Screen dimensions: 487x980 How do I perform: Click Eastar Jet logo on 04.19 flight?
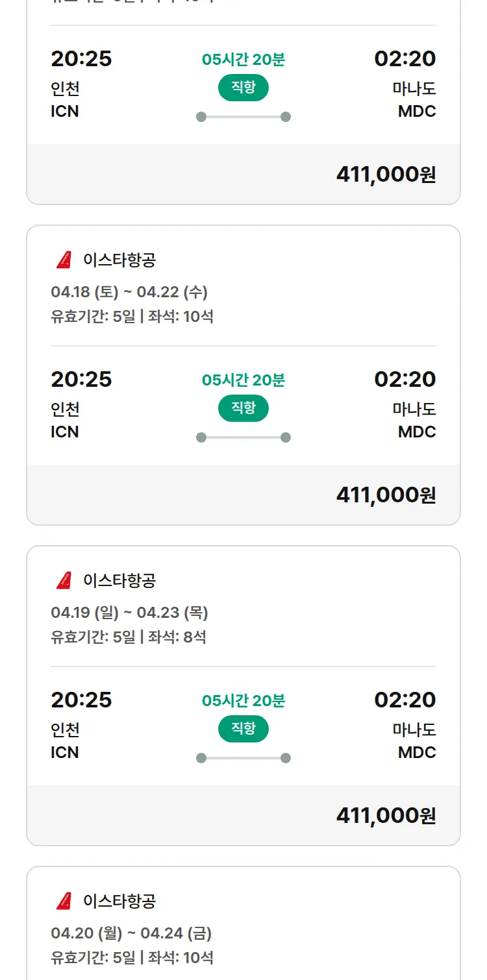[64, 581]
